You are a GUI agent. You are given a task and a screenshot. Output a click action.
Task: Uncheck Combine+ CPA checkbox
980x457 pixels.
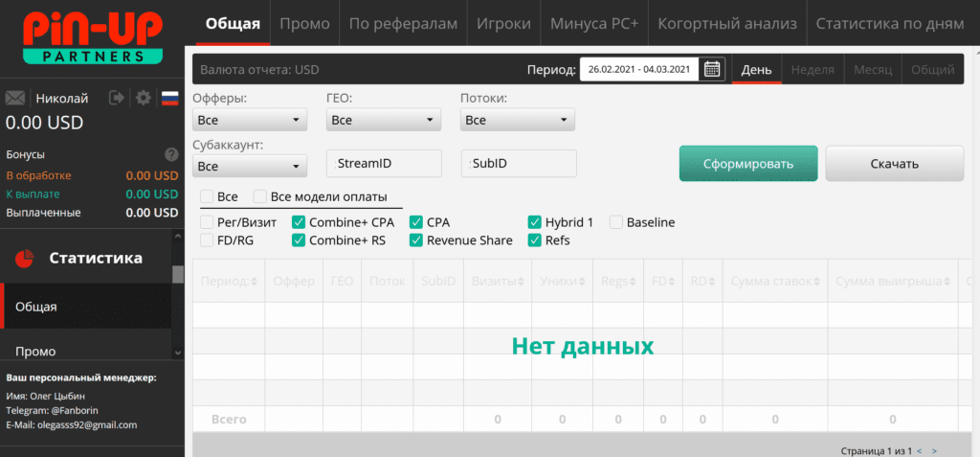pyautogui.click(x=299, y=222)
